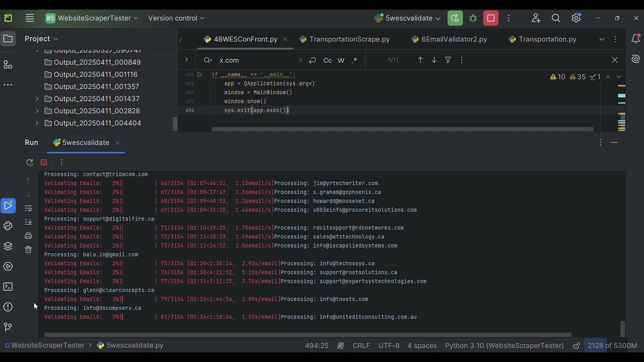Toggle match case Cc in search

tap(328, 60)
